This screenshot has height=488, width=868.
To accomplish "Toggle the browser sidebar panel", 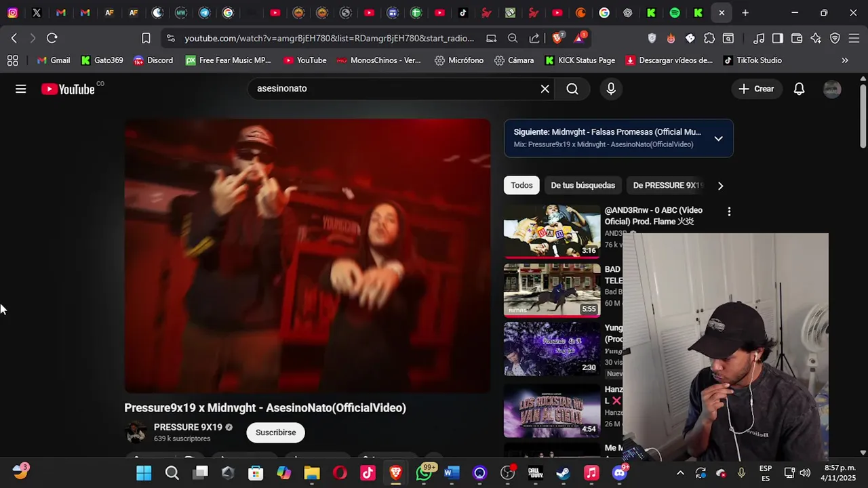I will pos(778,39).
